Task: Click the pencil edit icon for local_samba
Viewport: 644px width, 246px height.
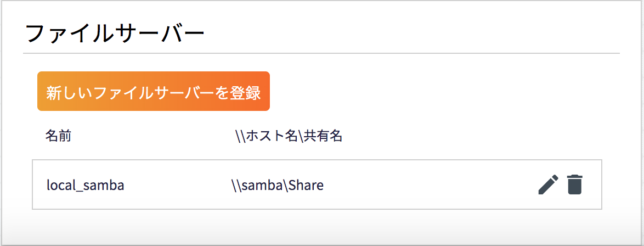Action: tap(549, 185)
